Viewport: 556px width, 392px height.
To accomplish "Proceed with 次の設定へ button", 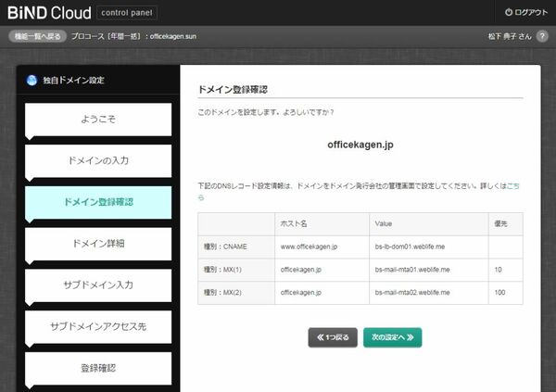I will (393, 337).
